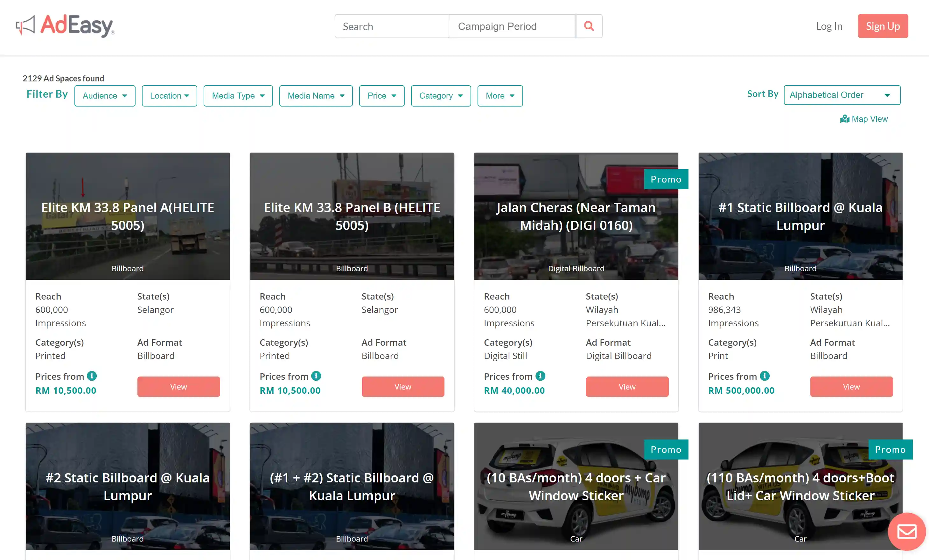The image size is (929, 560).
Task: Expand the Price filter dropdown
Action: coord(381,96)
